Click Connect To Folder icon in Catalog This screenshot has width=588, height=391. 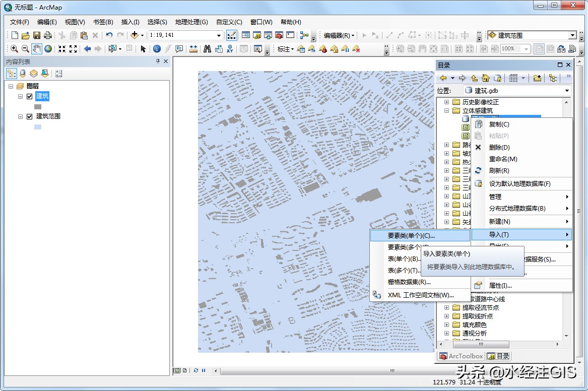click(537, 78)
